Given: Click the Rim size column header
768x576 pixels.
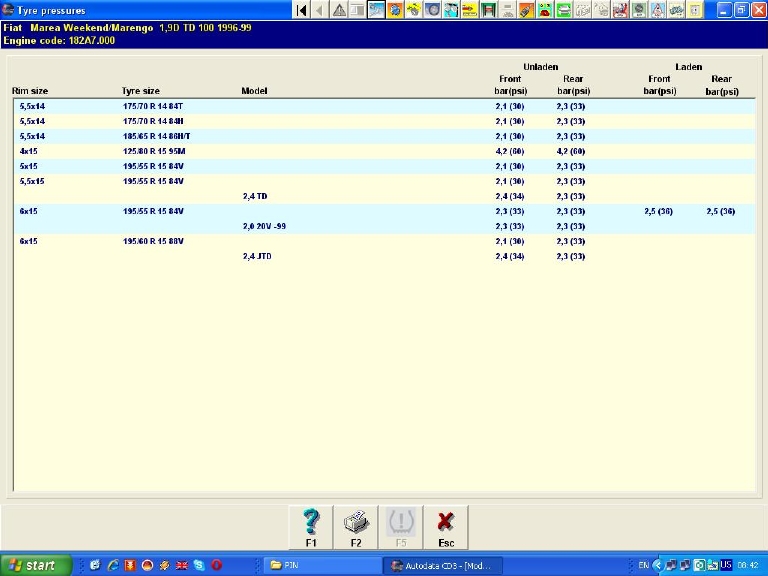Looking at the screenshot, I should pos(30,91).
